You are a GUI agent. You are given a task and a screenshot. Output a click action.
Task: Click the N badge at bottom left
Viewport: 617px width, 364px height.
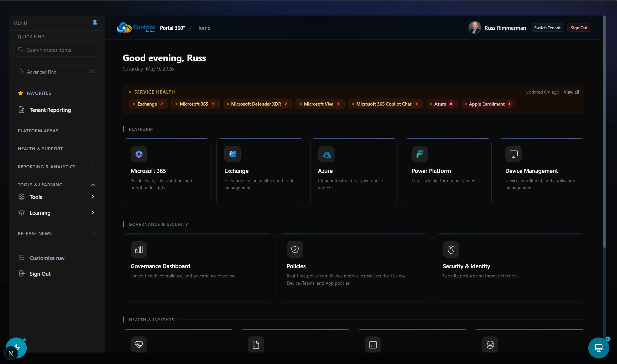click(11, 353)
